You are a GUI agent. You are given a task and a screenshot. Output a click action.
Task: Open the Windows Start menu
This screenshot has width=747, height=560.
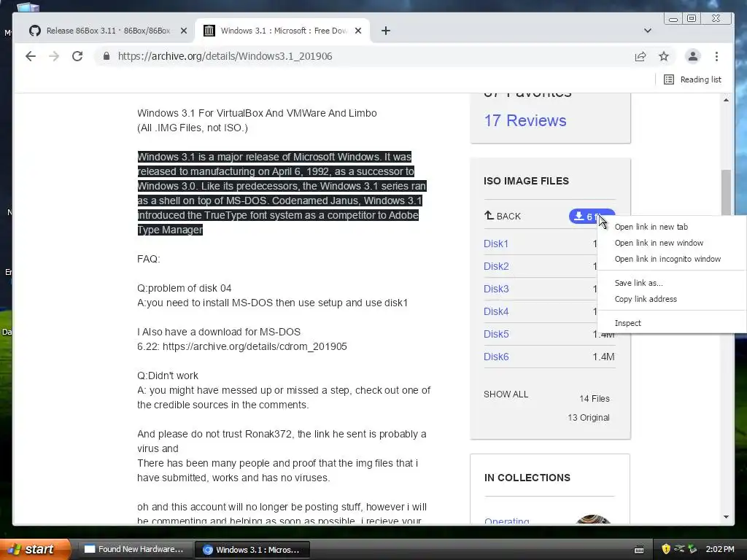coord(34,549)
